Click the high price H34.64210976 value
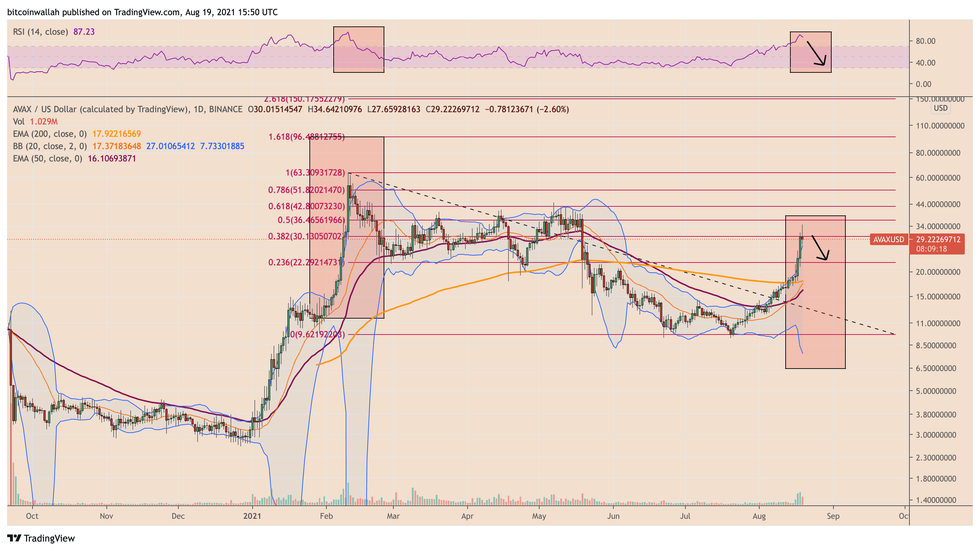980x551 pixels. click(335, 109)
